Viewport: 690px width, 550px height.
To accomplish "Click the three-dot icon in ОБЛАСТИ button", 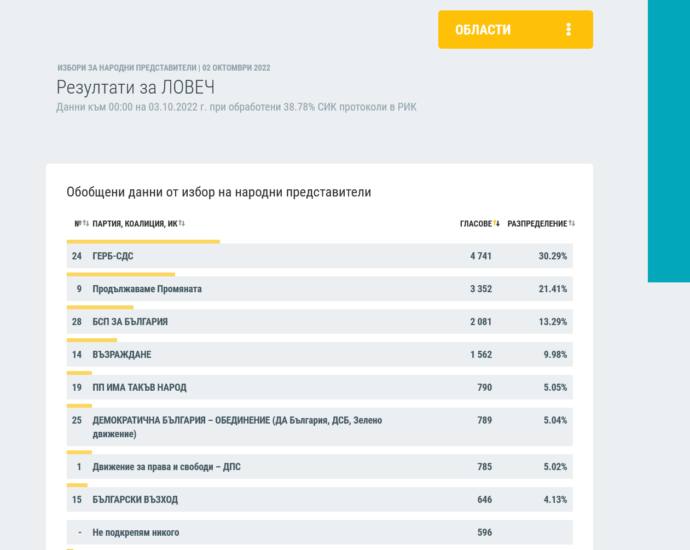I will 569,29.
